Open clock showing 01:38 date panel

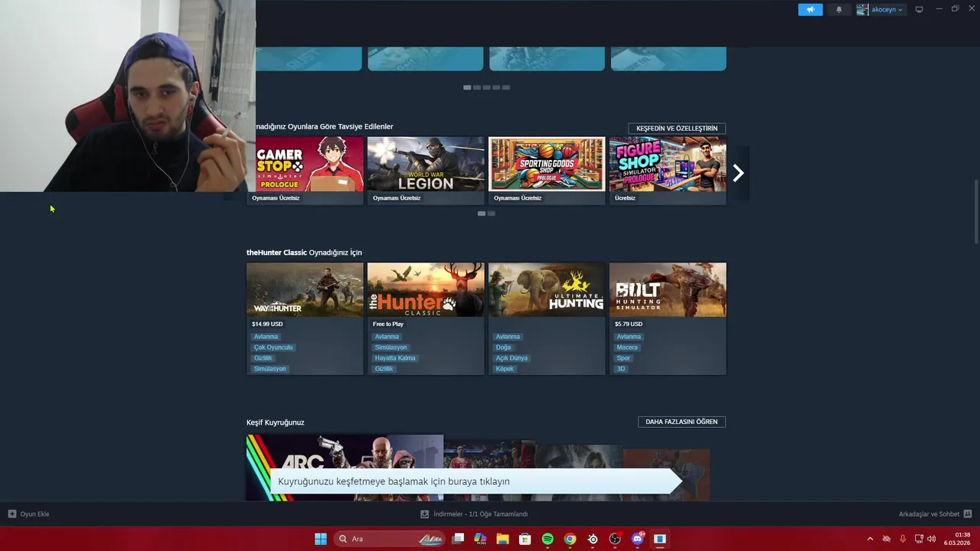point(958,539)
